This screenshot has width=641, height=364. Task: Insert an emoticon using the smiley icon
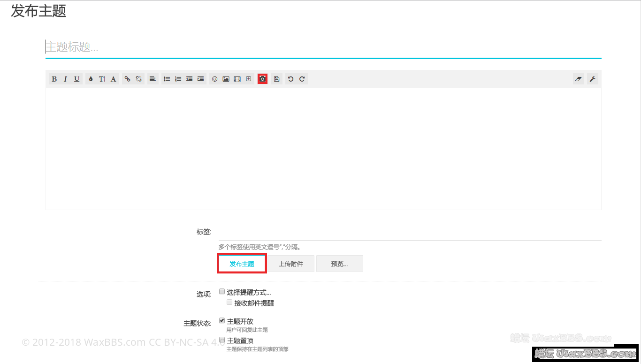point(215,79)
